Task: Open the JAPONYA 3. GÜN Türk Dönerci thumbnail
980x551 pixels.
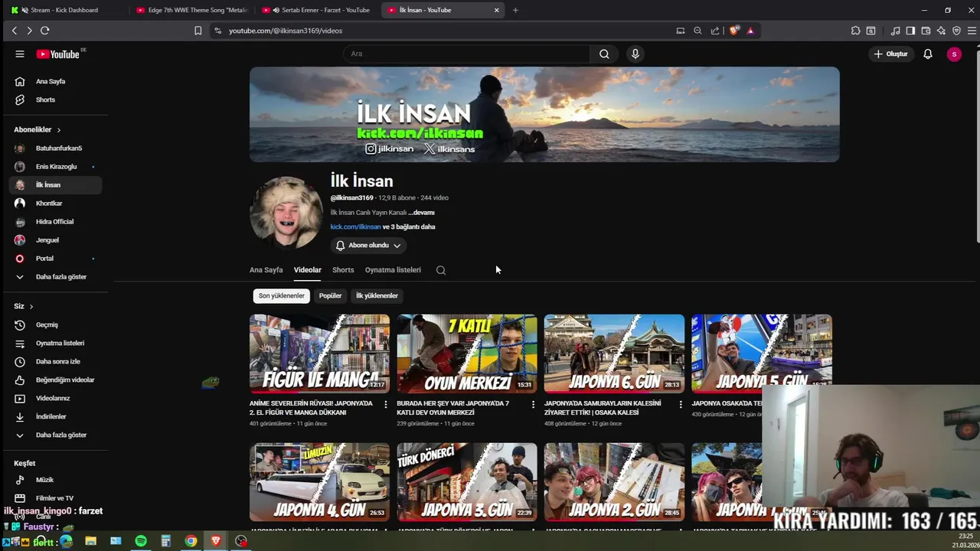Action: (x=467, y=482)
